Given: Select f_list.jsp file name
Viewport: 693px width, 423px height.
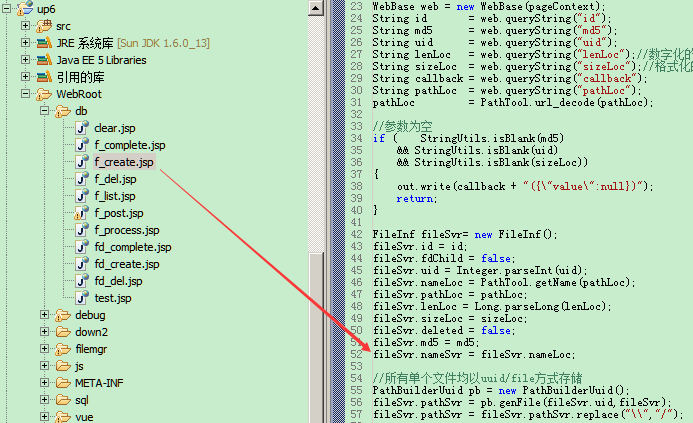Looking at the screenshot, I should coord(114,196).
